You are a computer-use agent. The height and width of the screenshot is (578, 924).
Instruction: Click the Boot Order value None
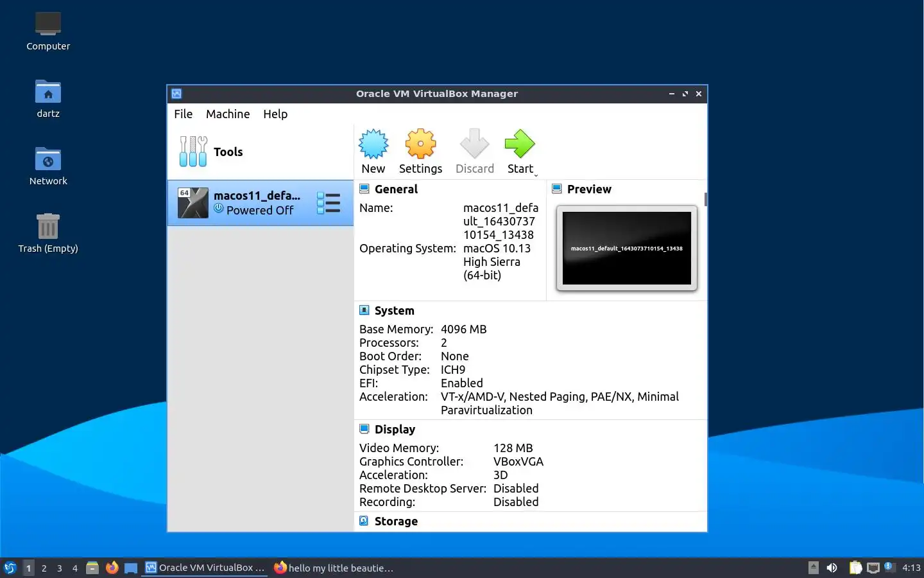click(455, 356)
